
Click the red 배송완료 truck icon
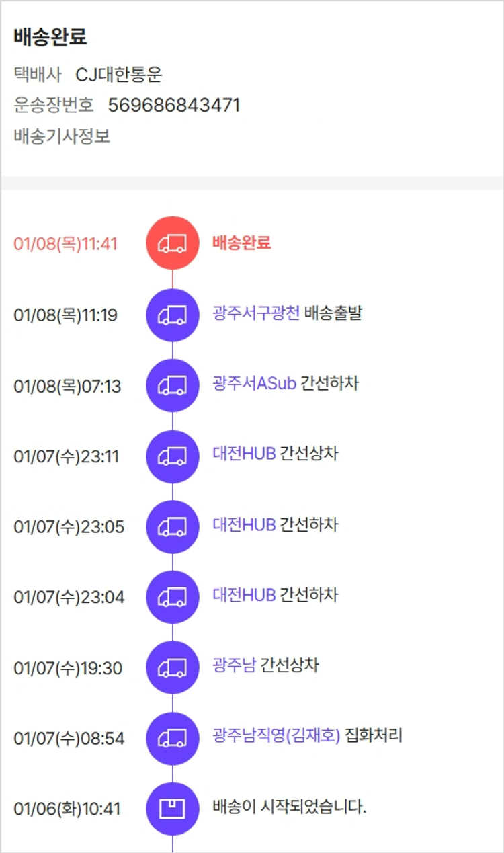172,243
